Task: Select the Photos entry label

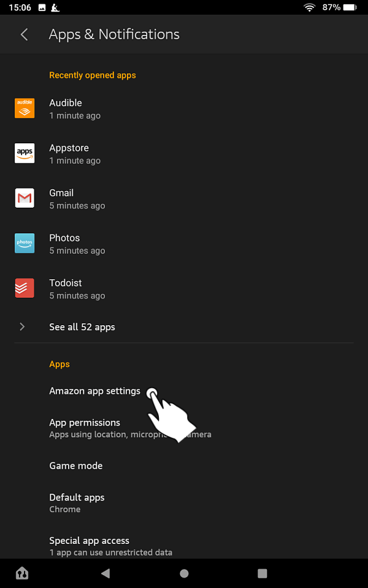Action: pyautogui.click(x=64, y=238)
